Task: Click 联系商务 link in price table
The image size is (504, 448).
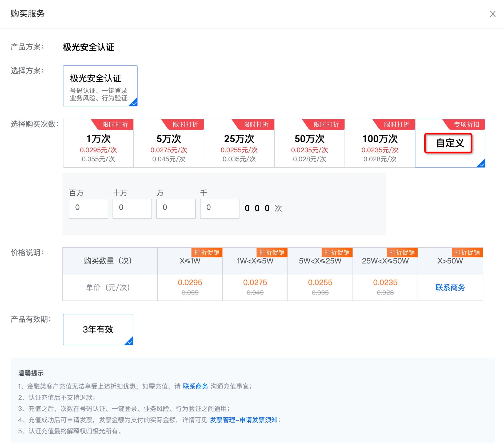Action: point(450,287)
